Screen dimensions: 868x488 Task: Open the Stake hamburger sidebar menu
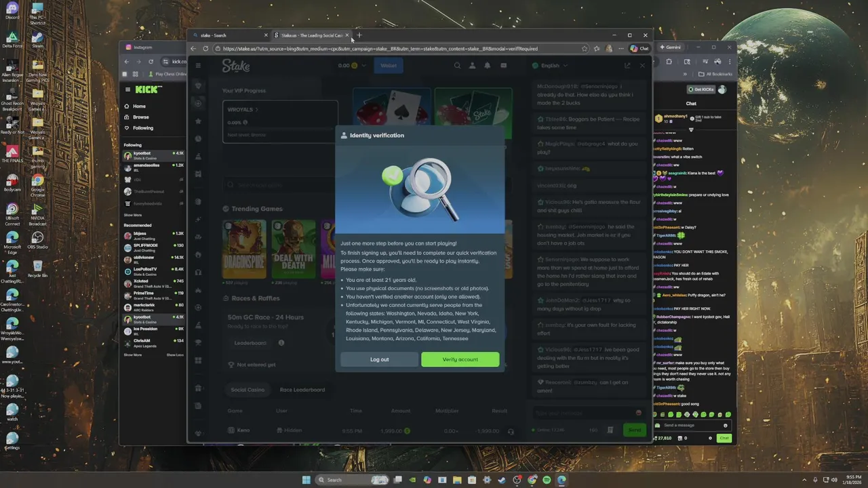pos(198,66)
